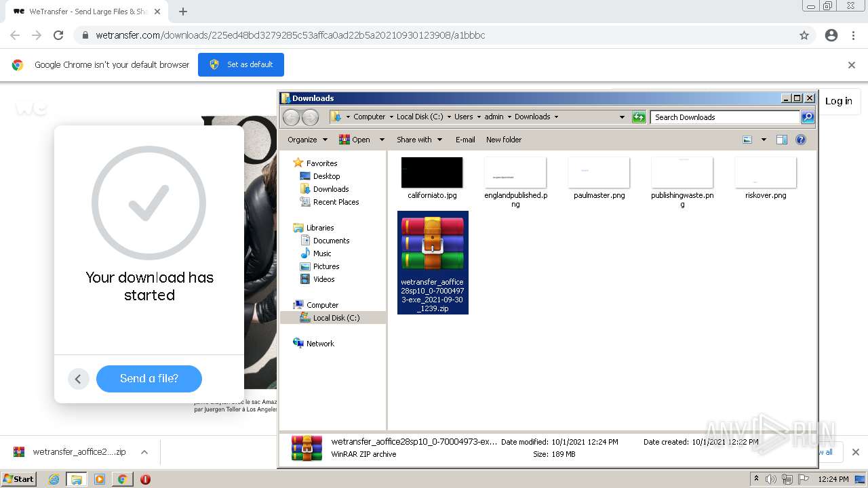Click Search Downloads field

click(725, 117)
